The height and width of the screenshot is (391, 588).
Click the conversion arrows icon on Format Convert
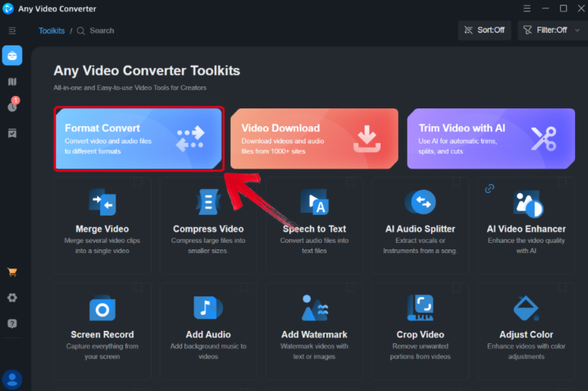(190, 139)
